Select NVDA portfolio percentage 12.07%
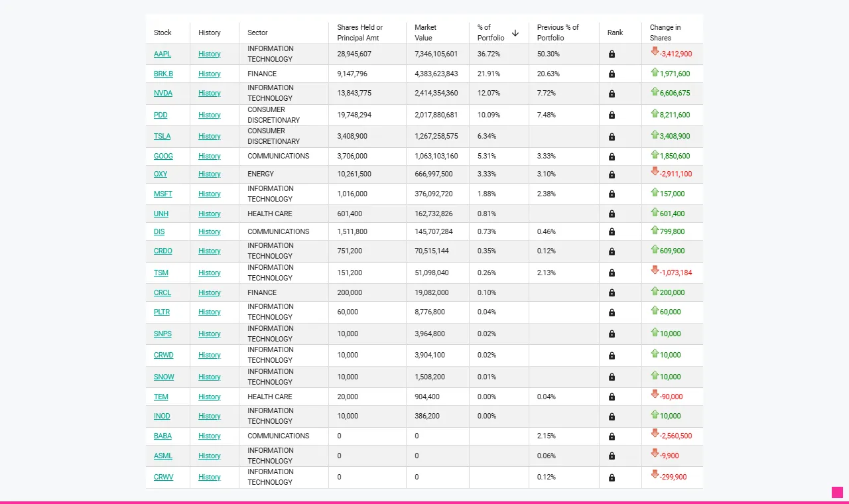 pyautogui.click(x=489, y=94)
